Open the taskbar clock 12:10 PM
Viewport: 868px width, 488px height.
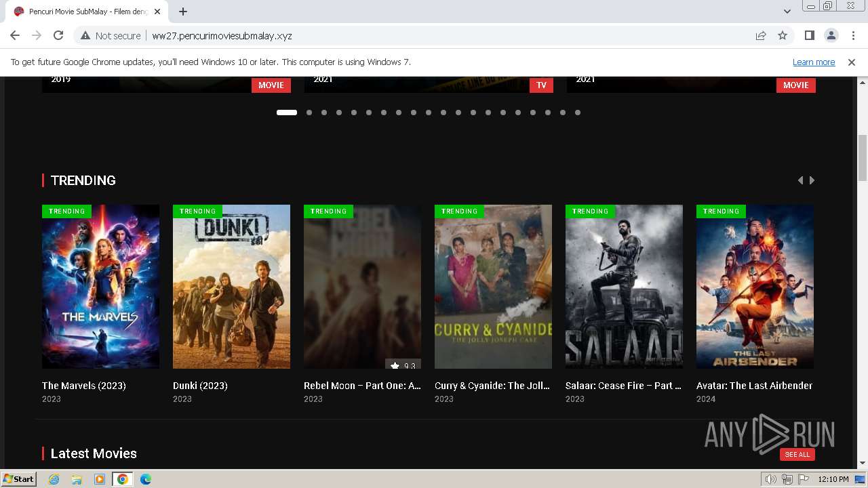pyautogui.click(x=833, y=479)
